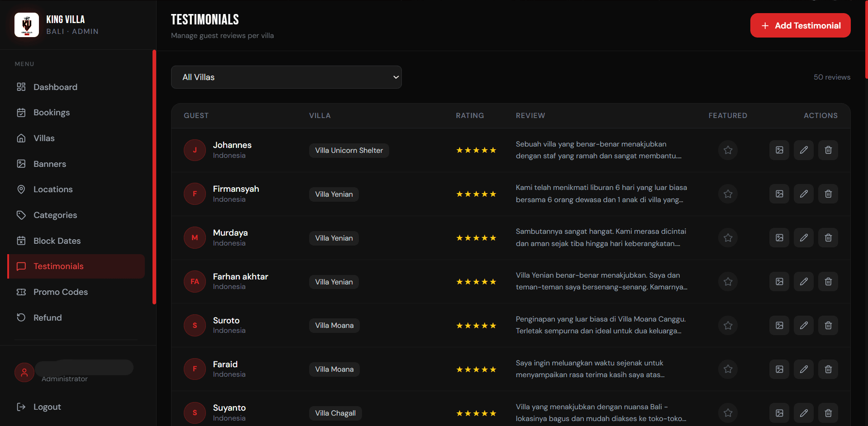Open image for Farhan akhtar testimonial

(x=779, y=282)
